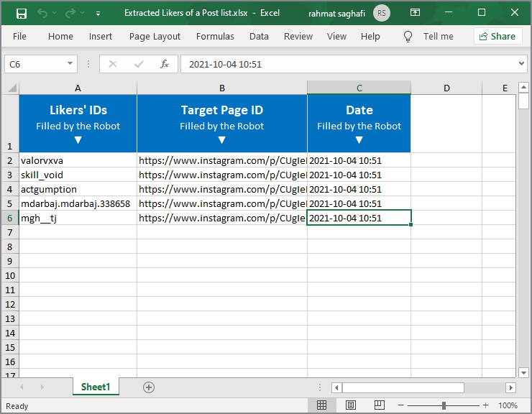Switch to Page Break Preview icon
This screenshot has width=532, height=414.
(x=380, y=405)
